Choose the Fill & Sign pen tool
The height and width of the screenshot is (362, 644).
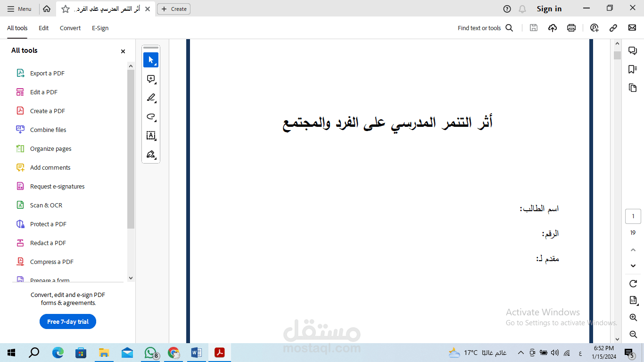point(151,155)
